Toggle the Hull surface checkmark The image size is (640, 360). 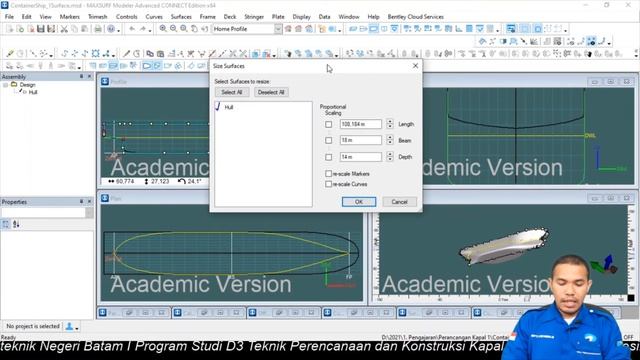tap(218, 107)
